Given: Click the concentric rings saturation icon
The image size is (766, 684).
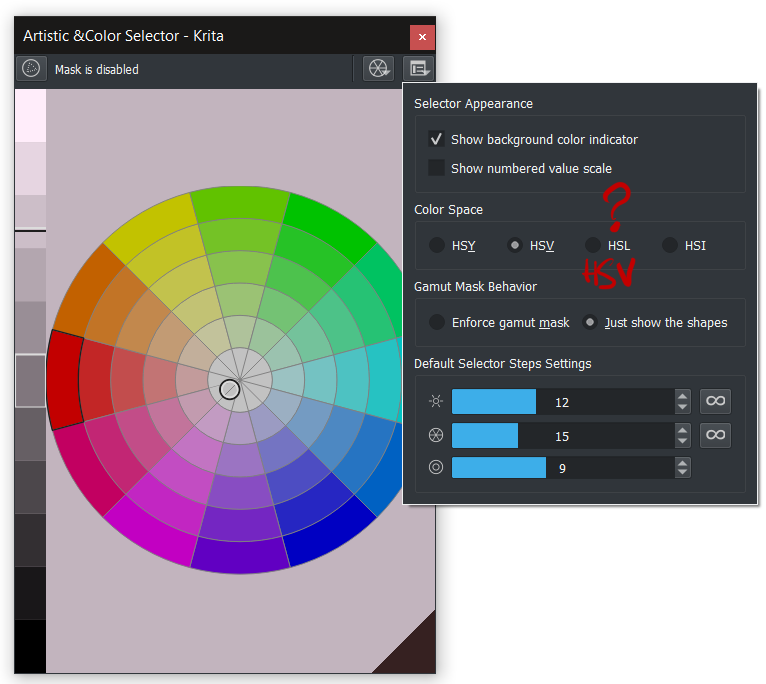Looking at the screenshot, I should pyautogui.click(x=435, y=468).
